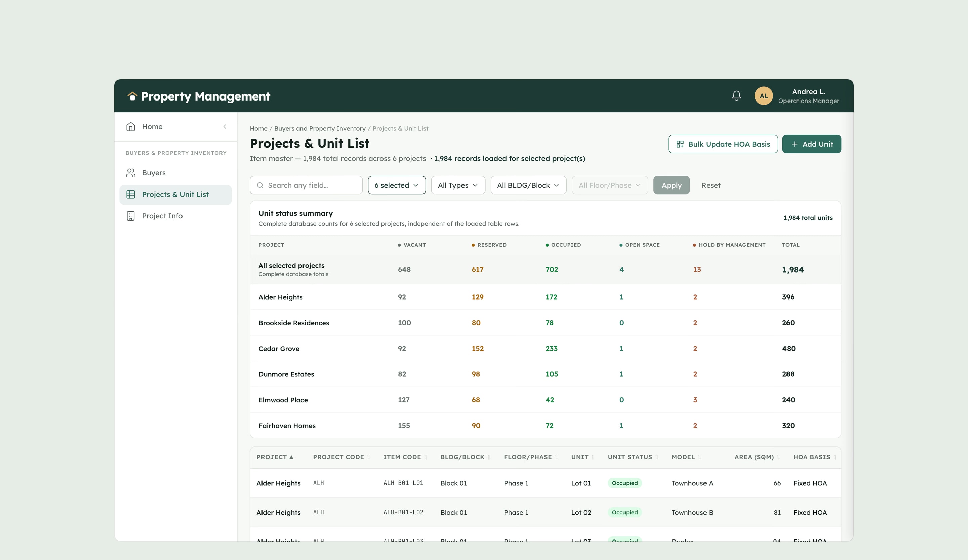
Task: Select the Brookside Residences summary row
Action: pos(545,323)
